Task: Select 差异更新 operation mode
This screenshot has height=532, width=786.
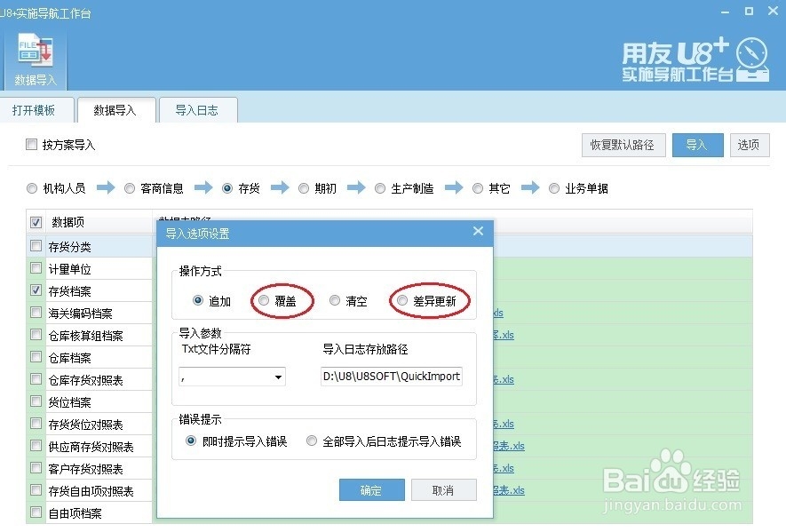Action: point(402,300)
